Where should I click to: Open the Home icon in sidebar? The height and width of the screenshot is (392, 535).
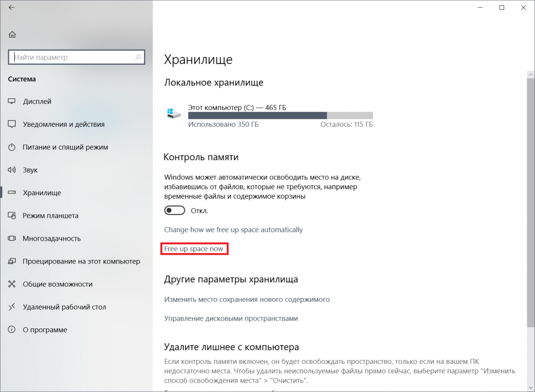pos(13,34)
